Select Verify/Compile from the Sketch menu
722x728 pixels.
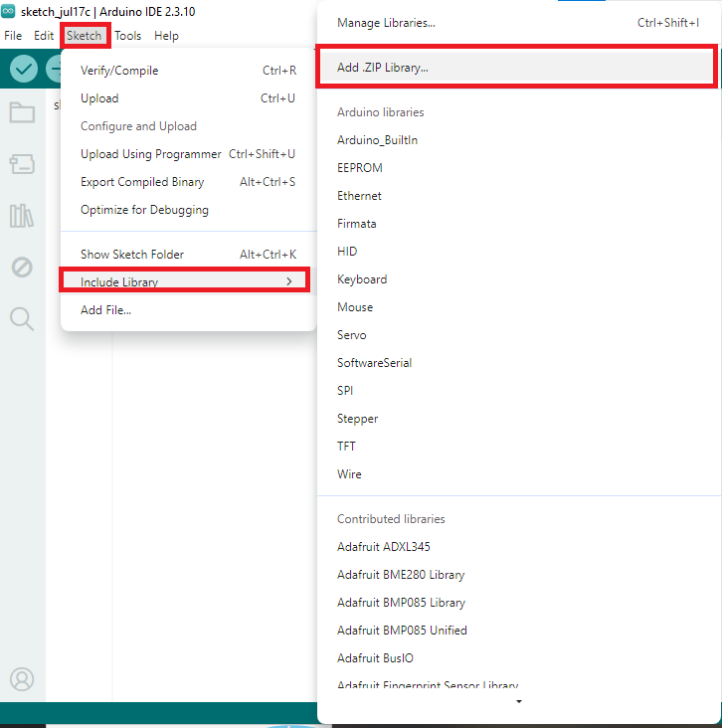coord(188,71)
